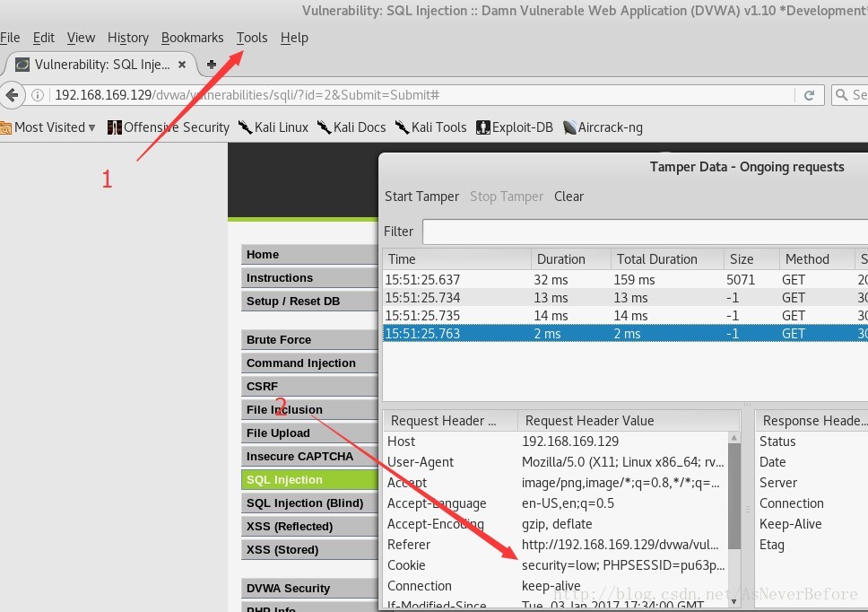
Task: Select the Accept-Language header row
Action: click(x=556, y=503)
